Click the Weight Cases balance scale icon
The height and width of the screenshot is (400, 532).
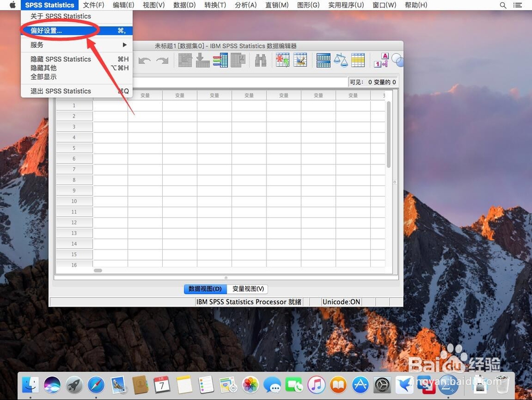pos(340,61)
